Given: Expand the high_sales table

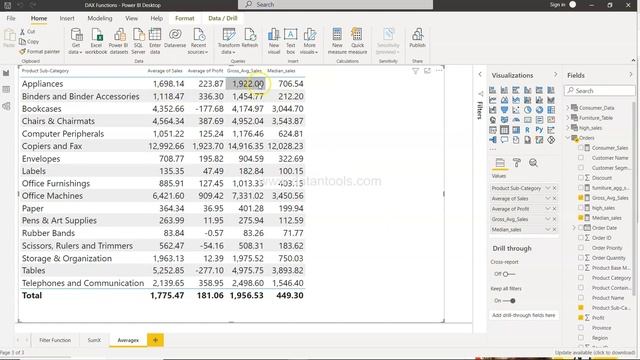Looking at the screenshot, I should point(568,128).
